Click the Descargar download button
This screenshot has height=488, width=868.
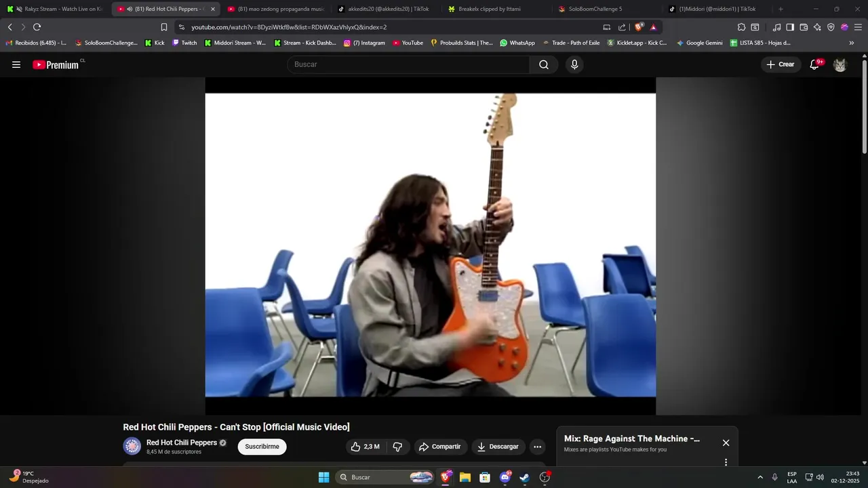(498, 447)
